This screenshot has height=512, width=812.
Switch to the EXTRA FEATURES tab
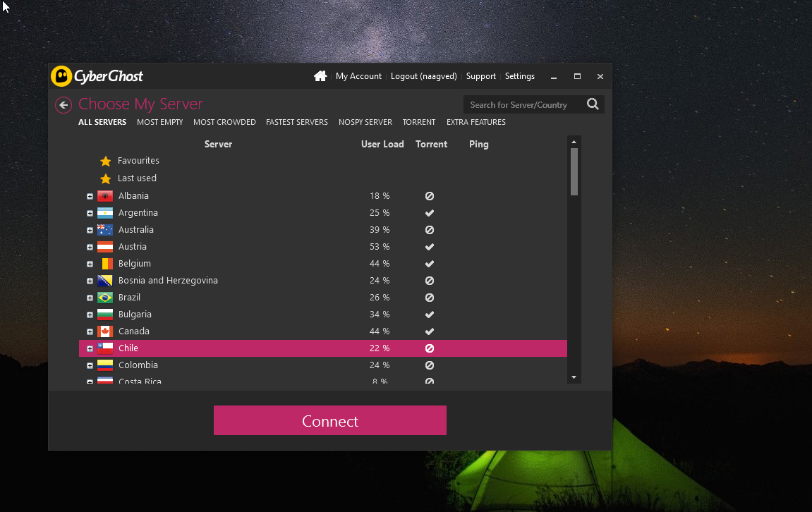[476, 122]
